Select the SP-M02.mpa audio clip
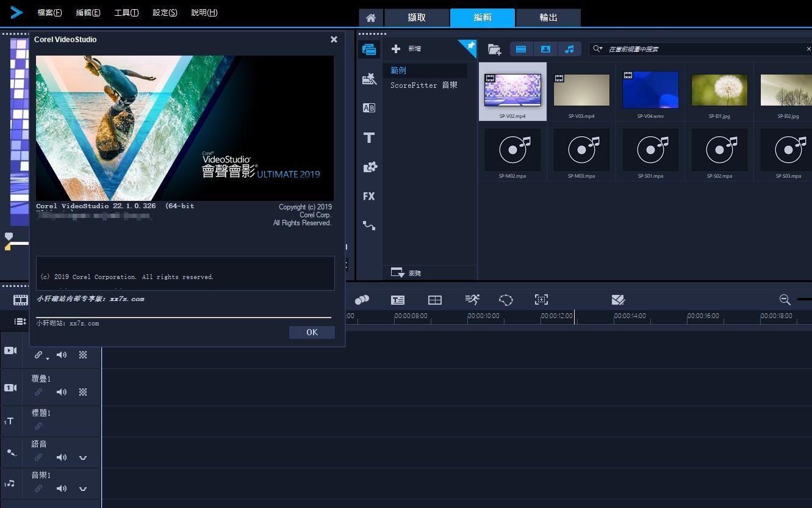Screen dimensions: 812x508 point(512,150)
